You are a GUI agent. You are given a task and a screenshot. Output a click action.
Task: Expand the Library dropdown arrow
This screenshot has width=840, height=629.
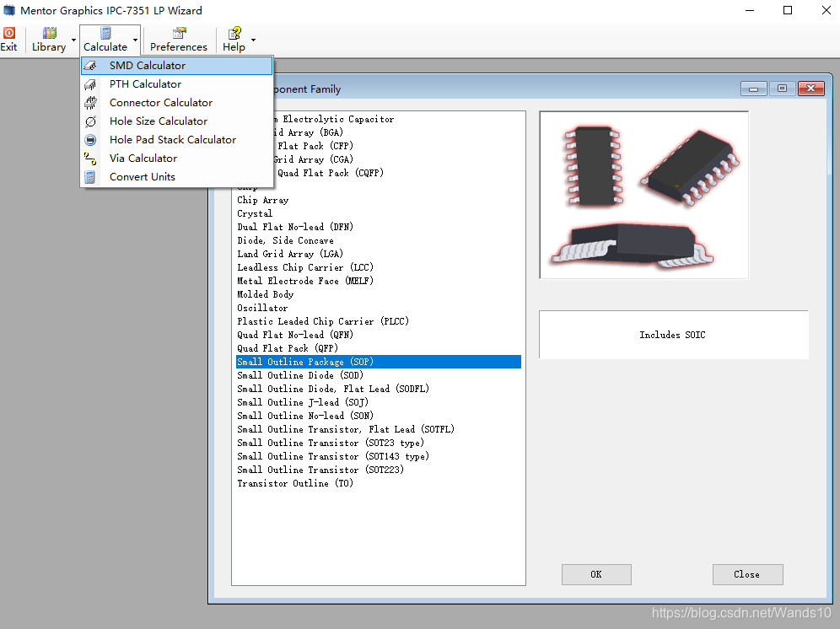pos(74,40)
